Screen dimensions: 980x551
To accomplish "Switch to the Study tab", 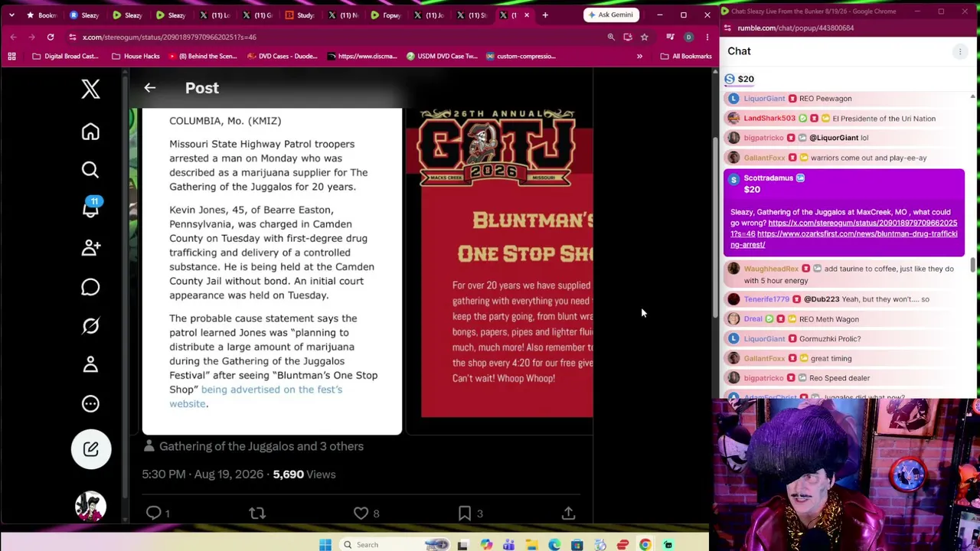I will click(299, 15).
